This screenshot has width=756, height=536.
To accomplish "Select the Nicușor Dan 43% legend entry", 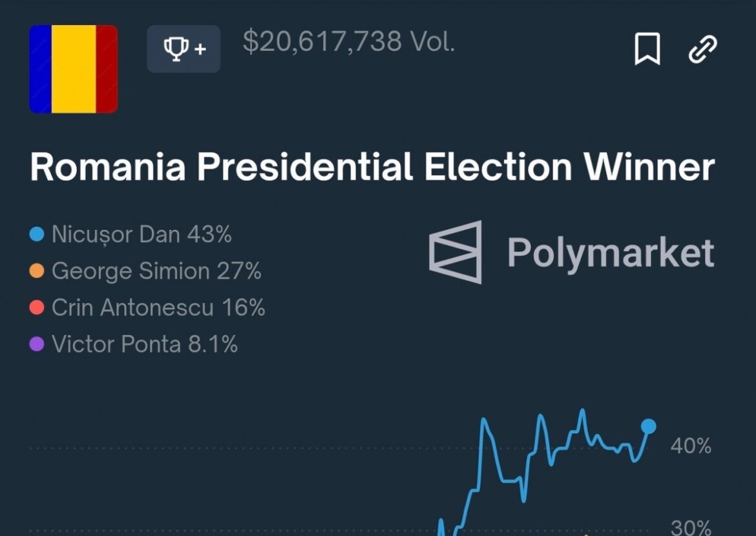I will 141,234.
